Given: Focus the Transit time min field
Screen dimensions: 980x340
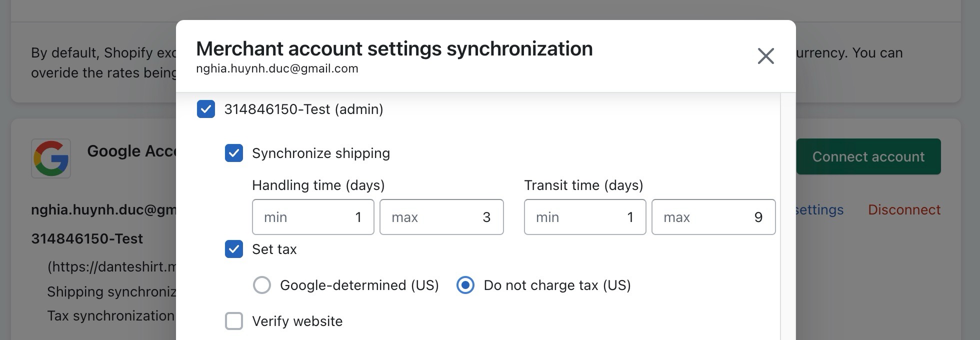Looking at the screenshot, I should click(x=585, y=217).
